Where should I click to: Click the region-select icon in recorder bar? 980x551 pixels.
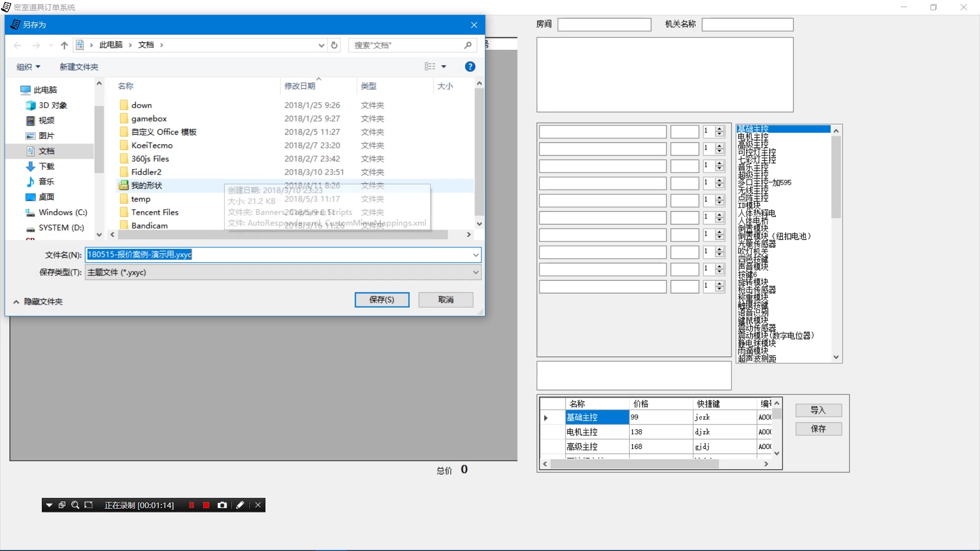coord(88,505)
